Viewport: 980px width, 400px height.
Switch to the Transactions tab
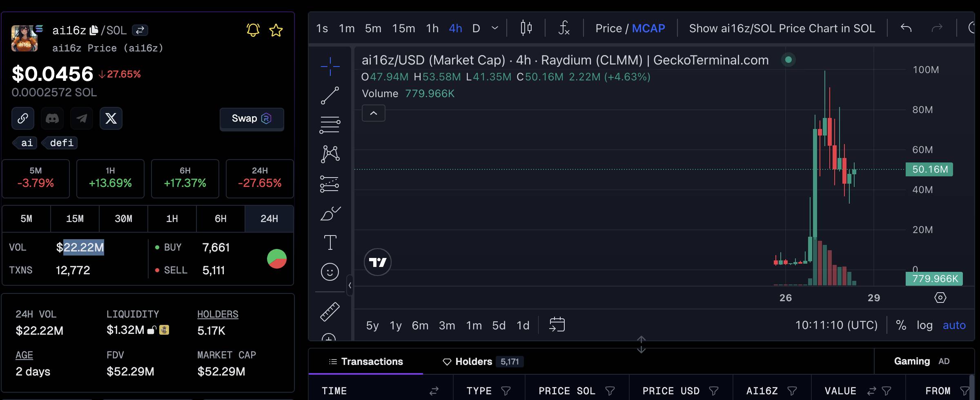pyautogui.click(x=366, y=362)
